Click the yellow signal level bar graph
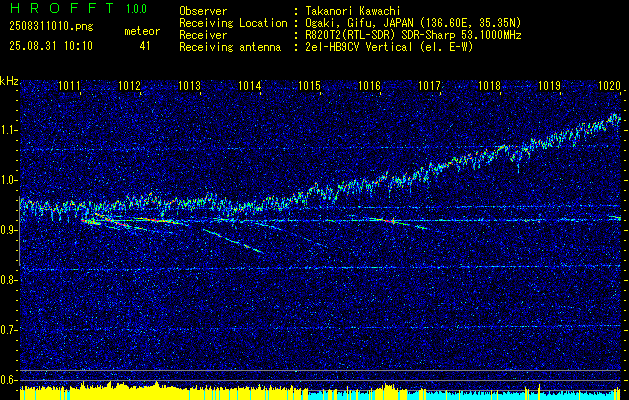The width and height of the screenshot is (629, 400). pyautogui.click(x=164, y=392)
